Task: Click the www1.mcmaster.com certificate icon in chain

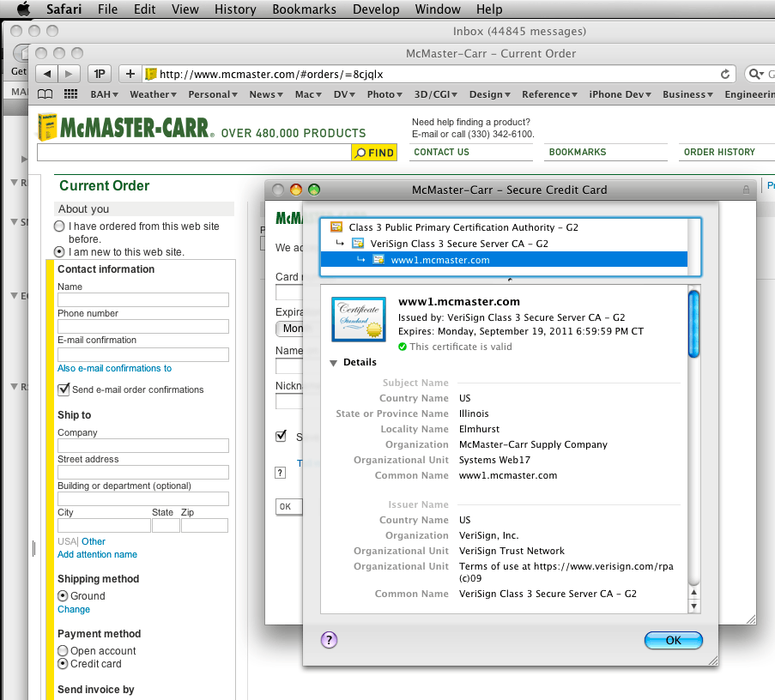Action: tap(378, 259)
